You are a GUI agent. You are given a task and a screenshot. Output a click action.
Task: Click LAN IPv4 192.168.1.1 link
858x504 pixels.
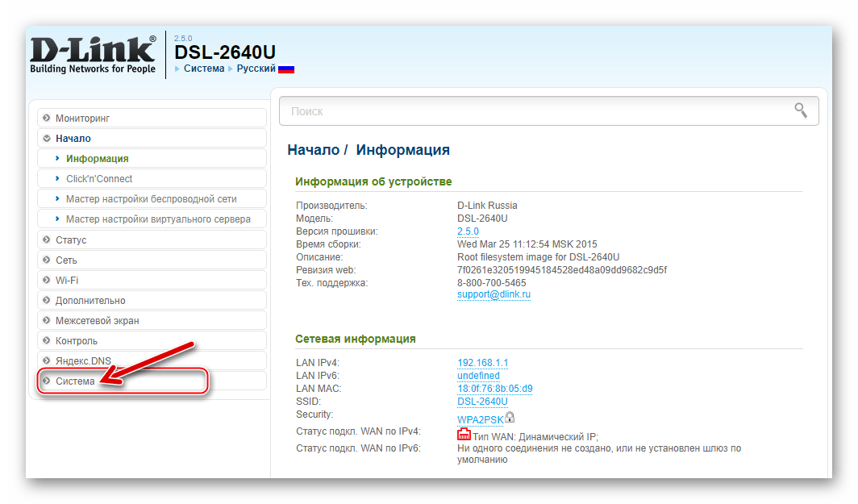(482, 363)
